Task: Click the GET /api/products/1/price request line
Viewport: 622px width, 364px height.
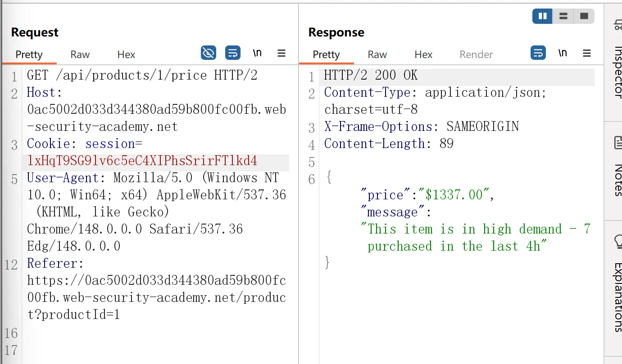Action: click(x=142, y=75)
